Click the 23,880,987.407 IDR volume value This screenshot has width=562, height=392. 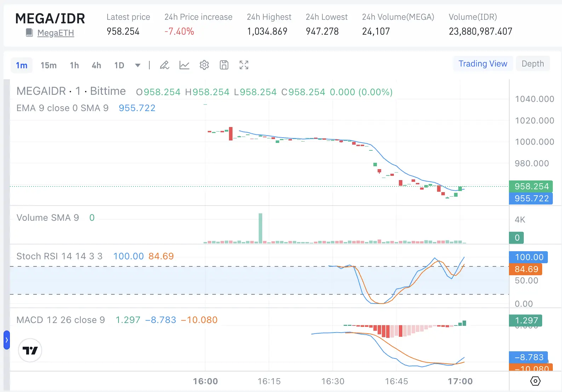tap(481, 31)
